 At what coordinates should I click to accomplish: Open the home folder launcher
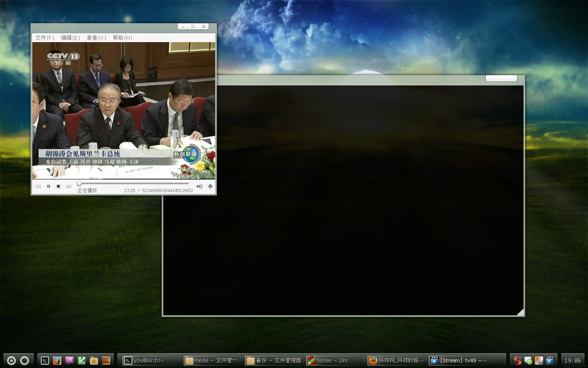pyautogui.click(x=94, y=360)
